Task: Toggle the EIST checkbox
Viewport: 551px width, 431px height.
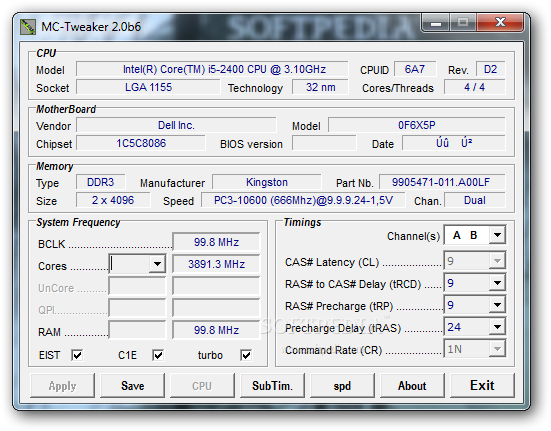Action: [x=77, y=355]
